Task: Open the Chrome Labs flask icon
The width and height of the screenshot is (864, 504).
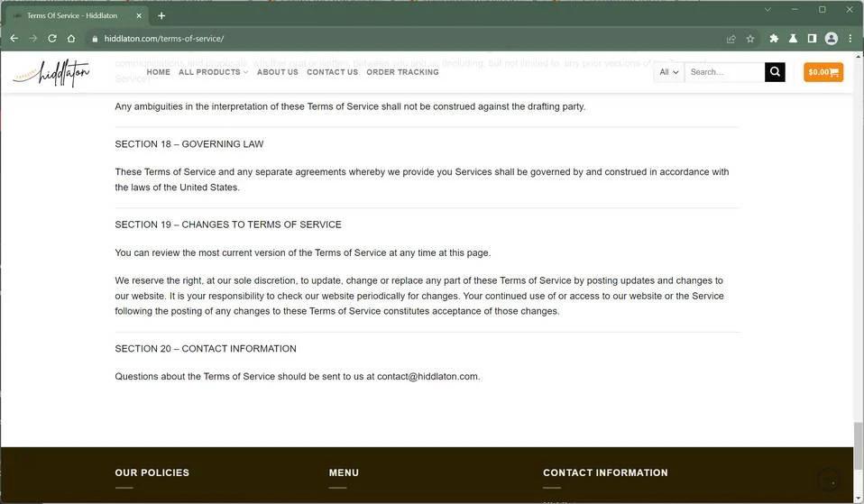Action: point(793,39)
